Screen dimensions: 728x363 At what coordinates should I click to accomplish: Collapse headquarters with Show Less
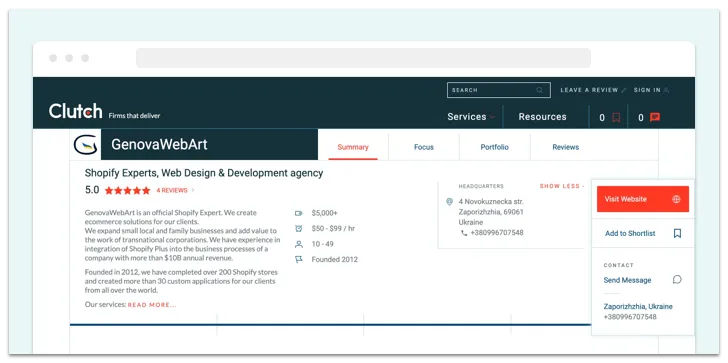[562, 186]
